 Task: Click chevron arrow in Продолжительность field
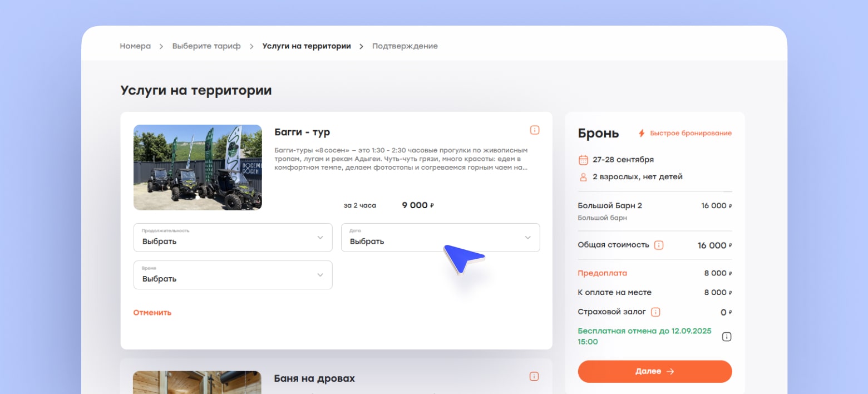click(320, 238)
